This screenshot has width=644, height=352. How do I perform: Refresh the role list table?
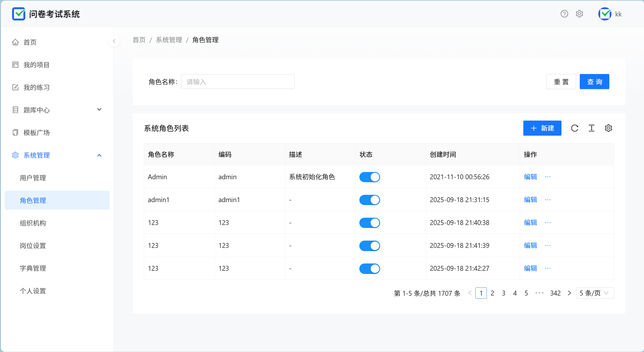[x=575, y=128]
